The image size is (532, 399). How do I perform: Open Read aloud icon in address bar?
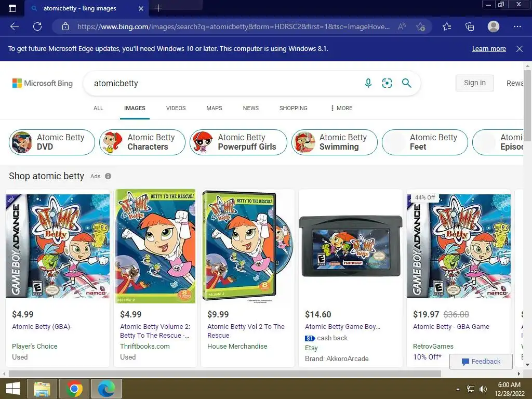click(x=402, y=26)
